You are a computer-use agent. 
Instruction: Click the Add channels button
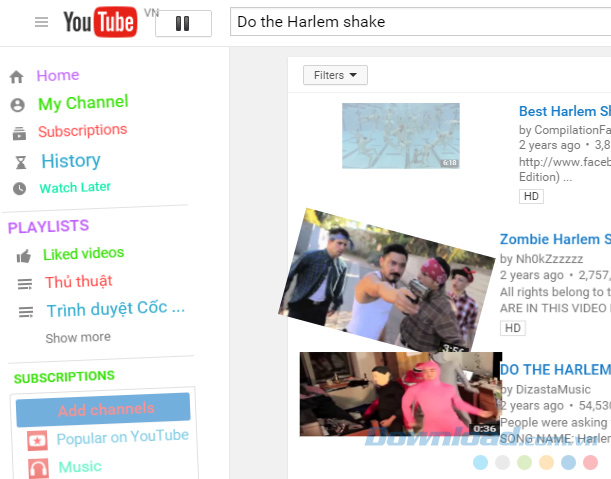tap(103, 410)
